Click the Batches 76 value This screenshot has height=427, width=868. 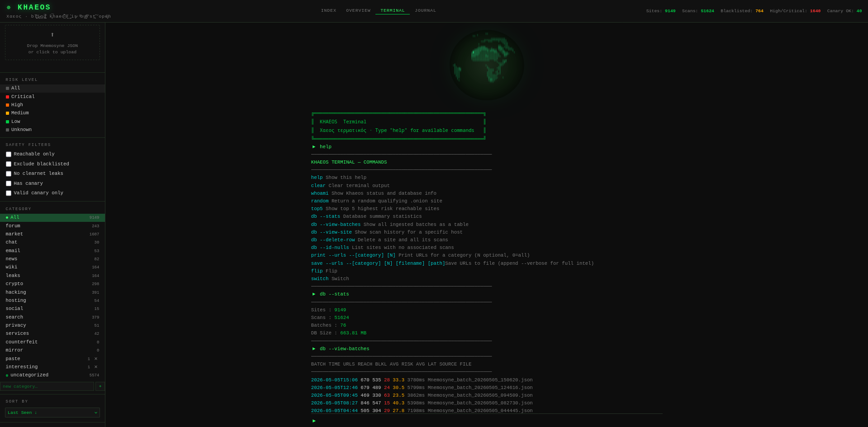343,325
